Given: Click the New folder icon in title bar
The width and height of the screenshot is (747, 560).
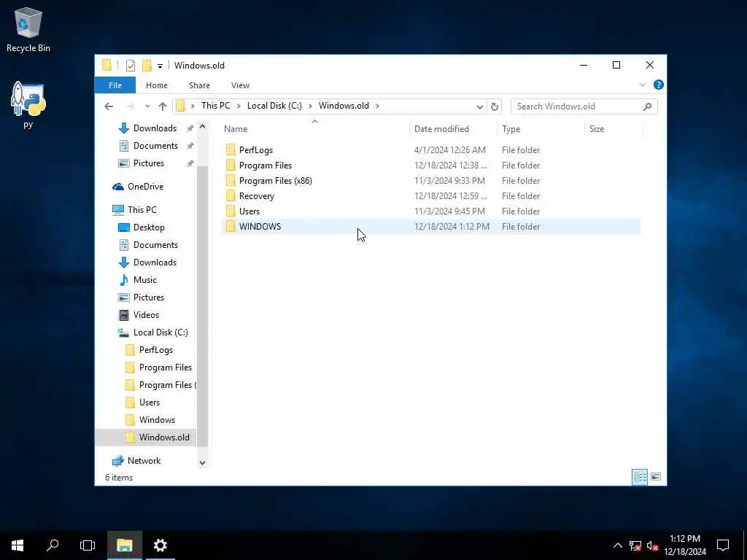Looking at the screenshot, I should [147, 65].
